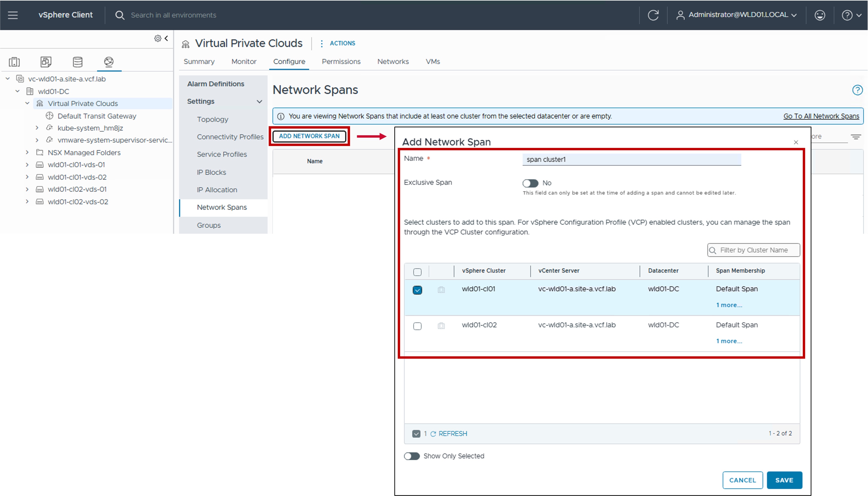
Task: Open the Monitor tab
Action: [x=244, y=62]
